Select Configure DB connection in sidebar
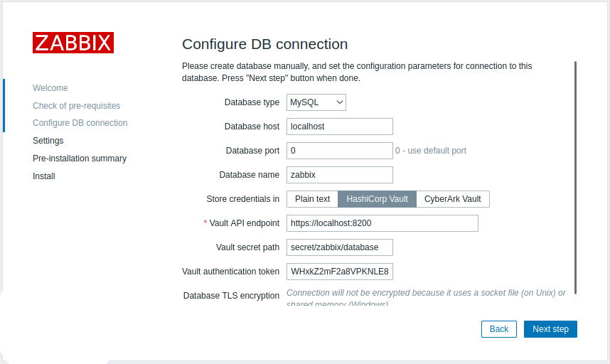The height and width of the screenshot is (364, 610). (80, 123)
